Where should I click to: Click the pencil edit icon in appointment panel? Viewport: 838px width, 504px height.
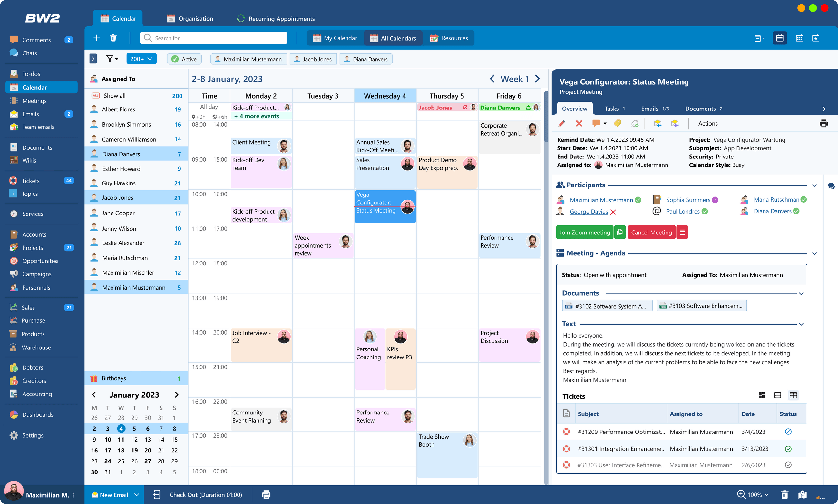[x=562, y=124]
